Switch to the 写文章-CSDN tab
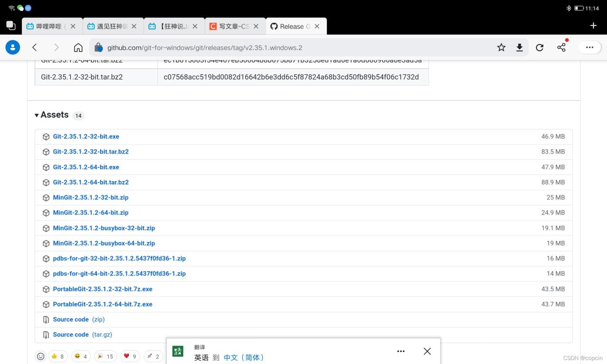This screenshot has width=607, height=364. pyautogui.click(x=235, y=27)
